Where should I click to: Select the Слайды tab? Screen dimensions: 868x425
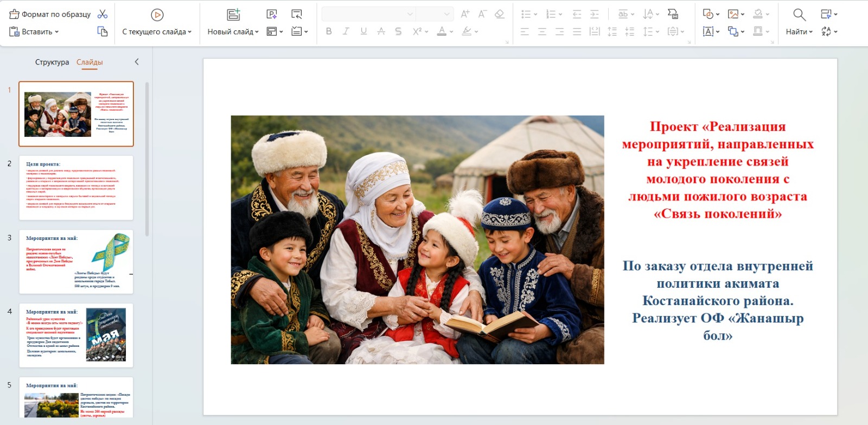pyautogui.click(x=90, y=62)
